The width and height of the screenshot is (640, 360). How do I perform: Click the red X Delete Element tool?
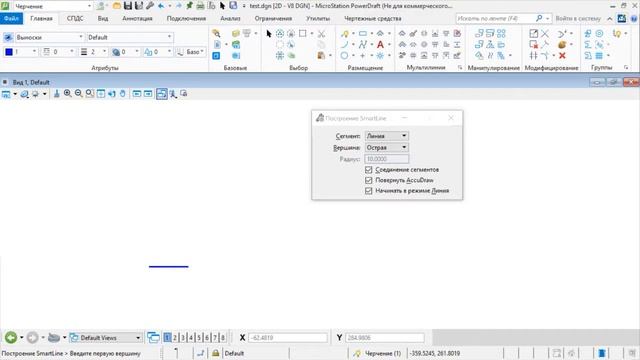(x=562, y=56)
